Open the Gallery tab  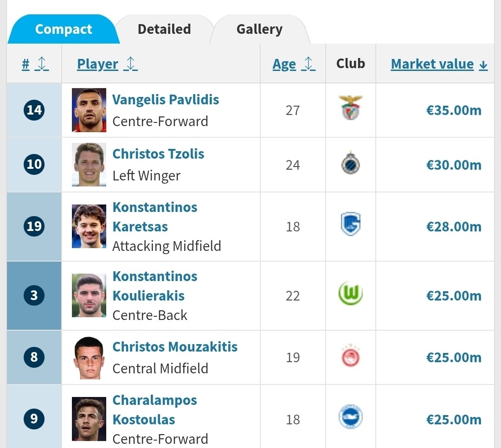click(x=259, y=29)
